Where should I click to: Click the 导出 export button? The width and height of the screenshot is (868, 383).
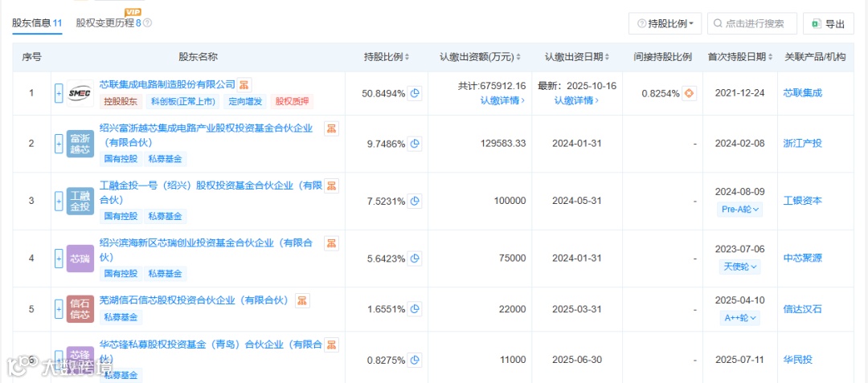tap(829, 24)
